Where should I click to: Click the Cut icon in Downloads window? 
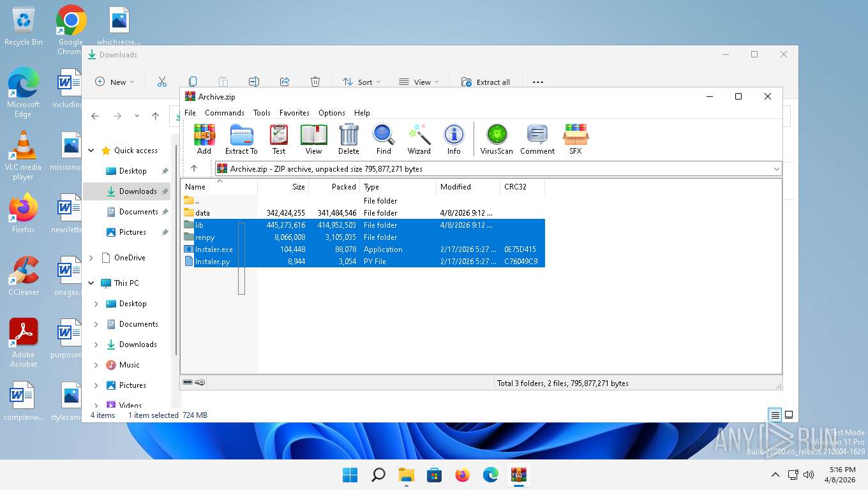[x=162, y=82]
